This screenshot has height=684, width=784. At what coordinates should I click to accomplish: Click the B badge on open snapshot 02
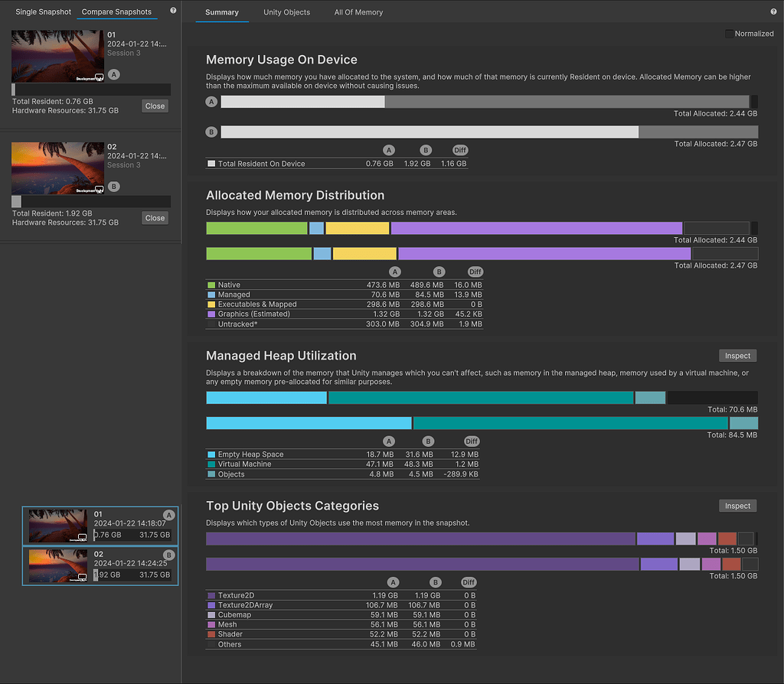coord(114,187)
